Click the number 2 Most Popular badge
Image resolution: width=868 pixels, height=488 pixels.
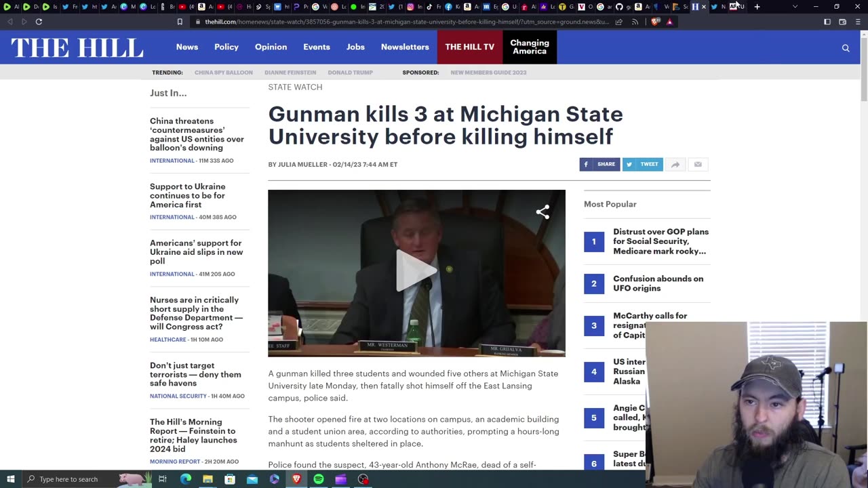594,283
